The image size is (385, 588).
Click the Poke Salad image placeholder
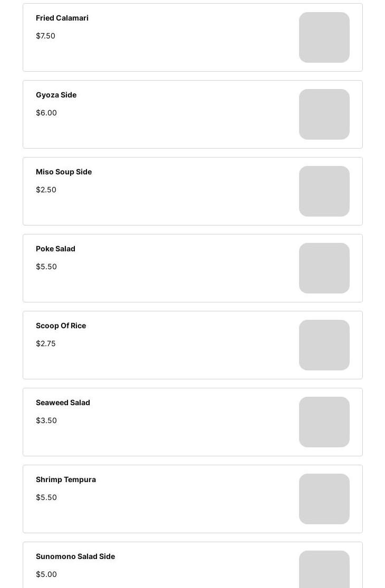tap(324, 268)
